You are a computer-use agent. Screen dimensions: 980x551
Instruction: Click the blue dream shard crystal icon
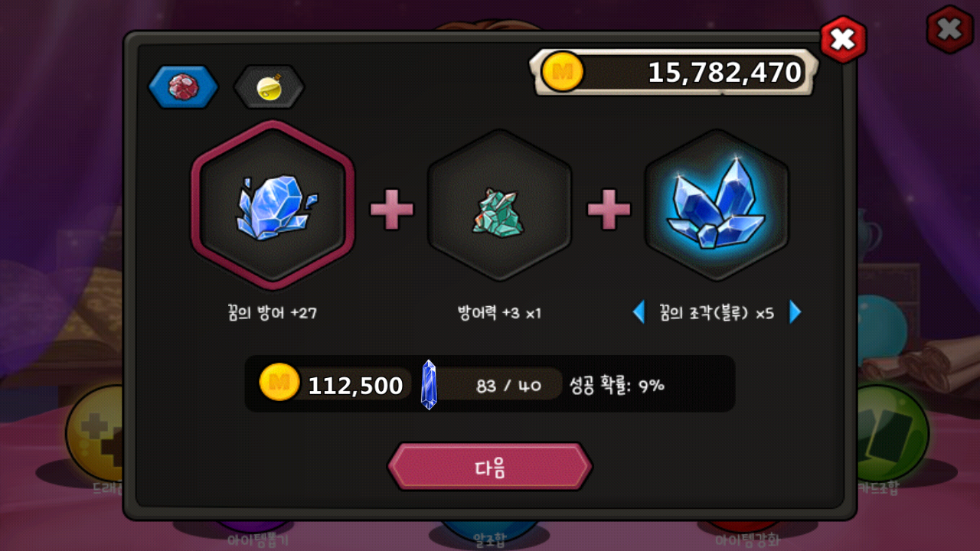[716, 206]
